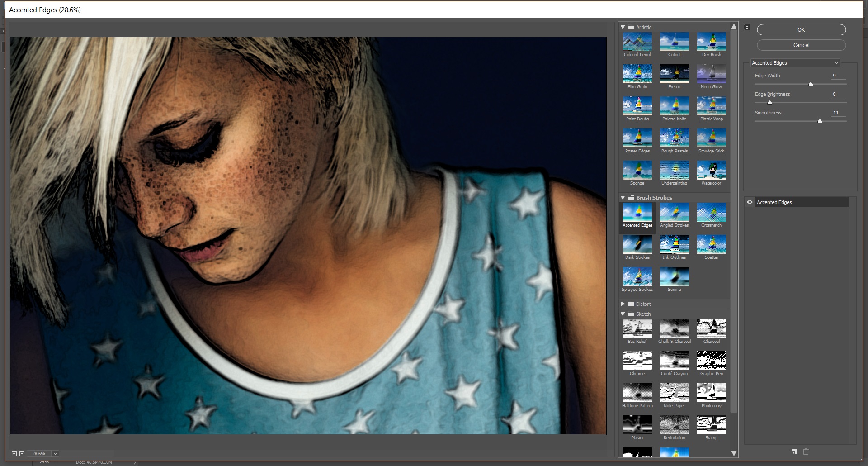Click the OK button
868x466 pixels.
pos(801,29)
